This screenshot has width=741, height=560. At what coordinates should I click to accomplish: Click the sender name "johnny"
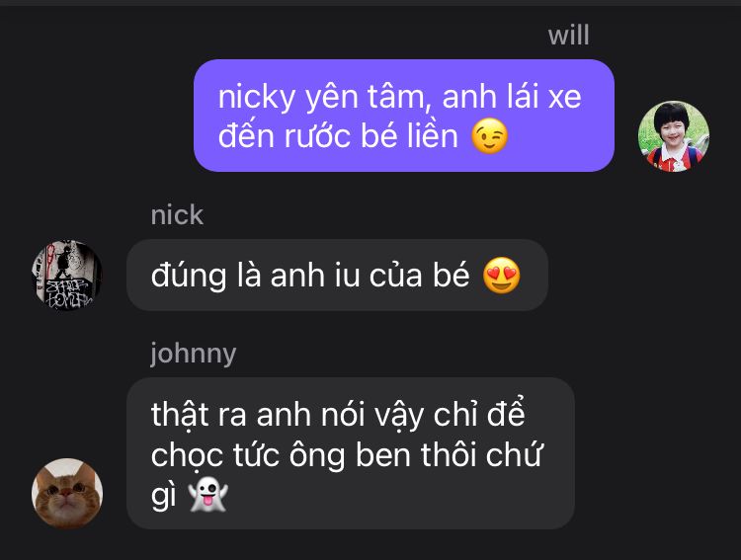pyautogui.click(x=194, y=354)
